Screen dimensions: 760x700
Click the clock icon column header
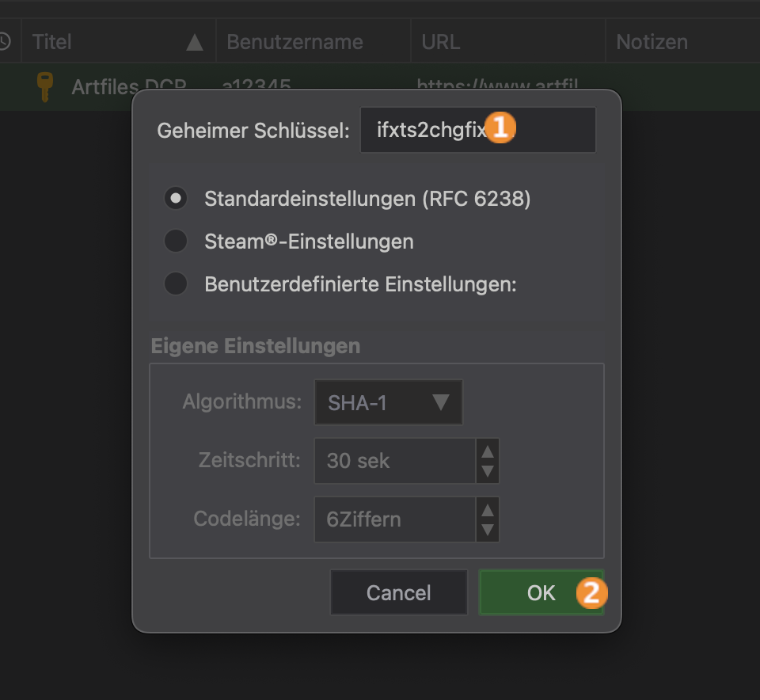click(4, 41)
